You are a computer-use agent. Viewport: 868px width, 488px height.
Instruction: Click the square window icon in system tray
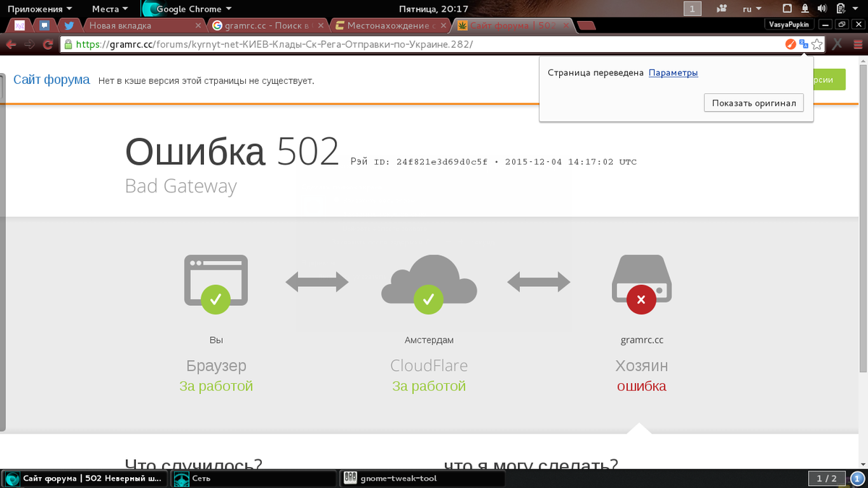point(788,9)
